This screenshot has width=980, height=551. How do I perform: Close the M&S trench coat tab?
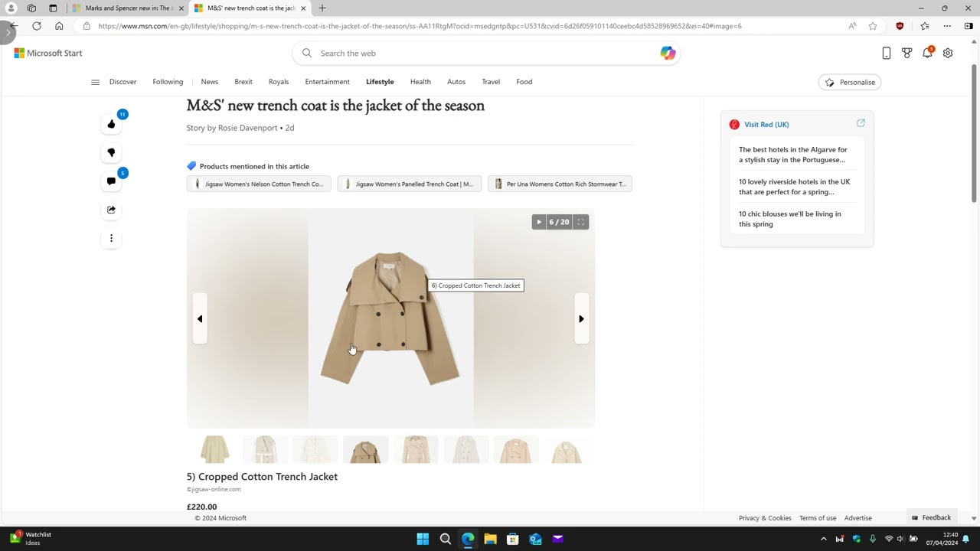point(303,8)
